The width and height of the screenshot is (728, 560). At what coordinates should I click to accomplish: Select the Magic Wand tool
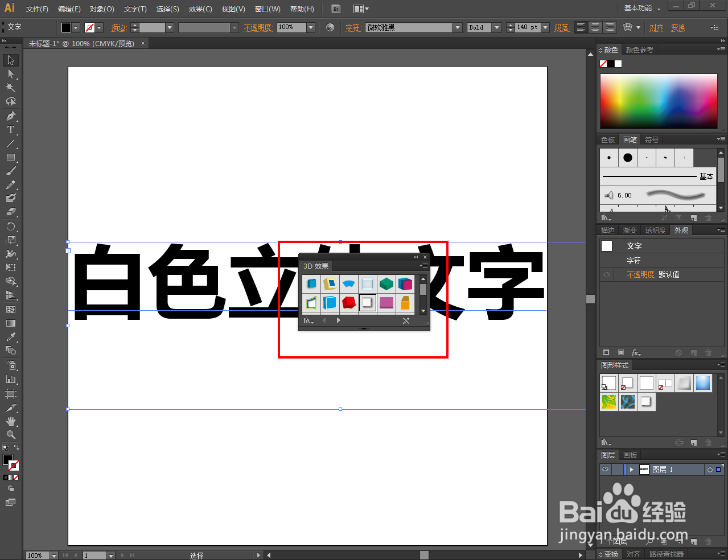coord(11,88)
